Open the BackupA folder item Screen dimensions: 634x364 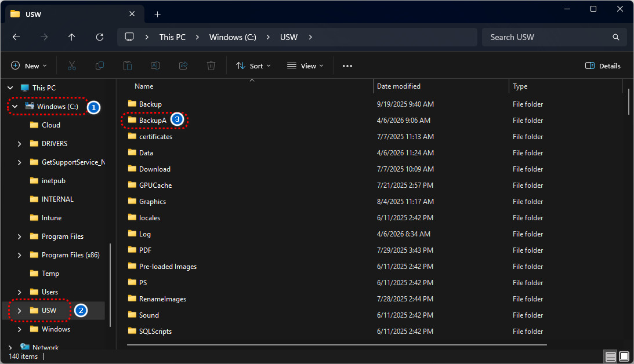coord(152,121)
